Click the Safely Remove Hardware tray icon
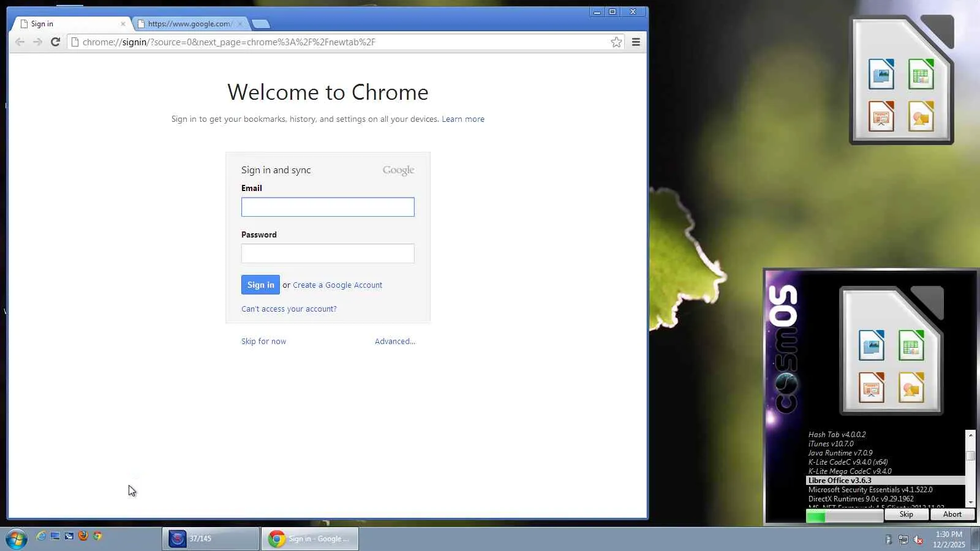 coord(888,539)
